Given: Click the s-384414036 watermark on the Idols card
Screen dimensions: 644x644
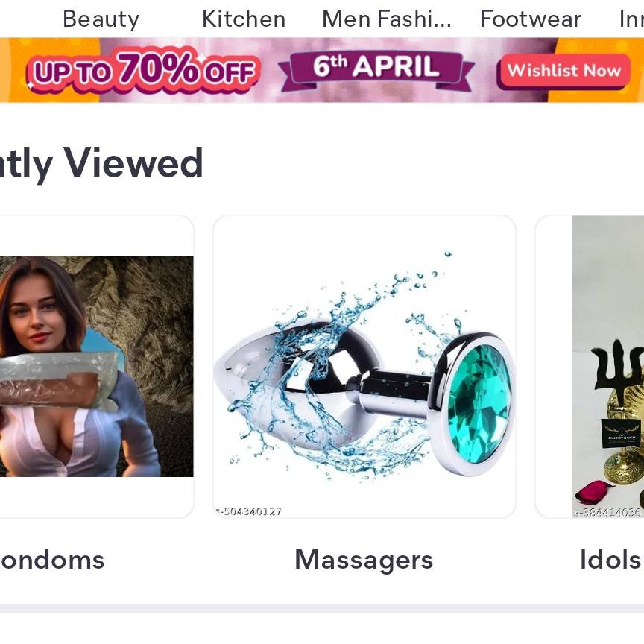Looking at the screenshot, I should click(607, 512).
